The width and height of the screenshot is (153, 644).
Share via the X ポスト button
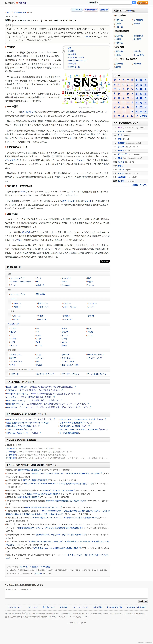tap(105, 261)
